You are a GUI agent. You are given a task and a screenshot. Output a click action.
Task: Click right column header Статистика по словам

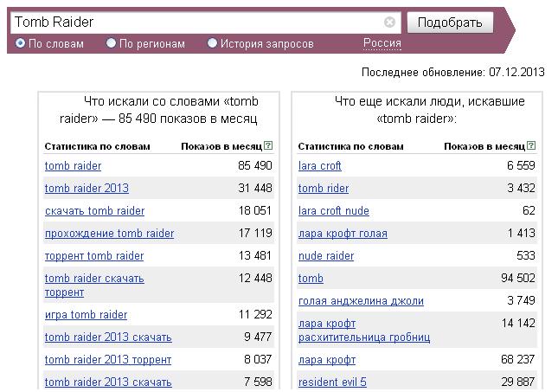351,146
